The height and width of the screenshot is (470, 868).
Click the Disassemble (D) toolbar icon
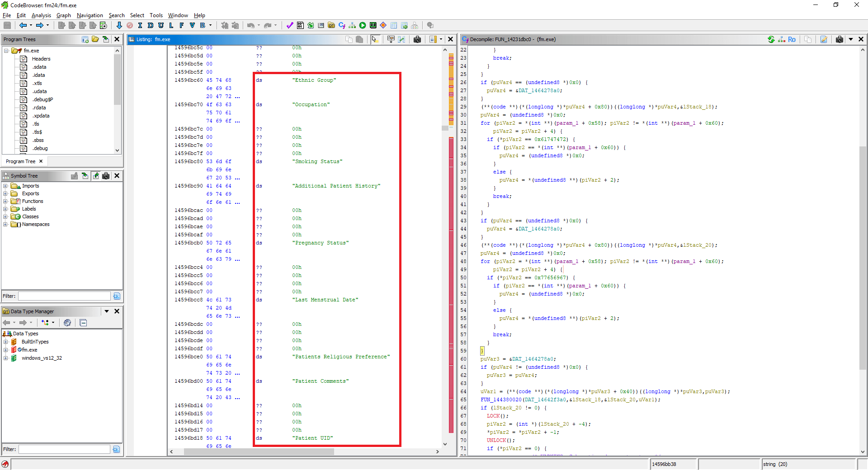[x=151, y=25]
